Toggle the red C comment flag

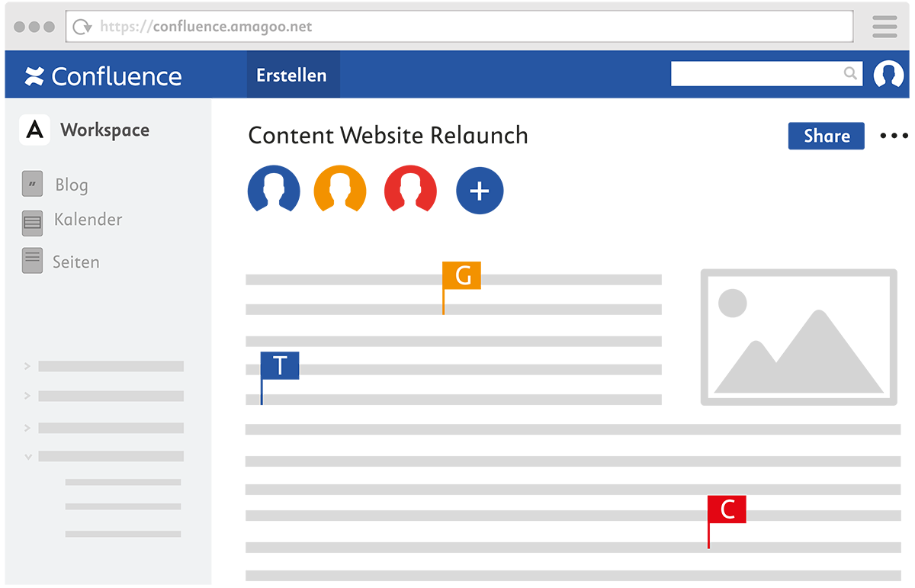(726, 509)
